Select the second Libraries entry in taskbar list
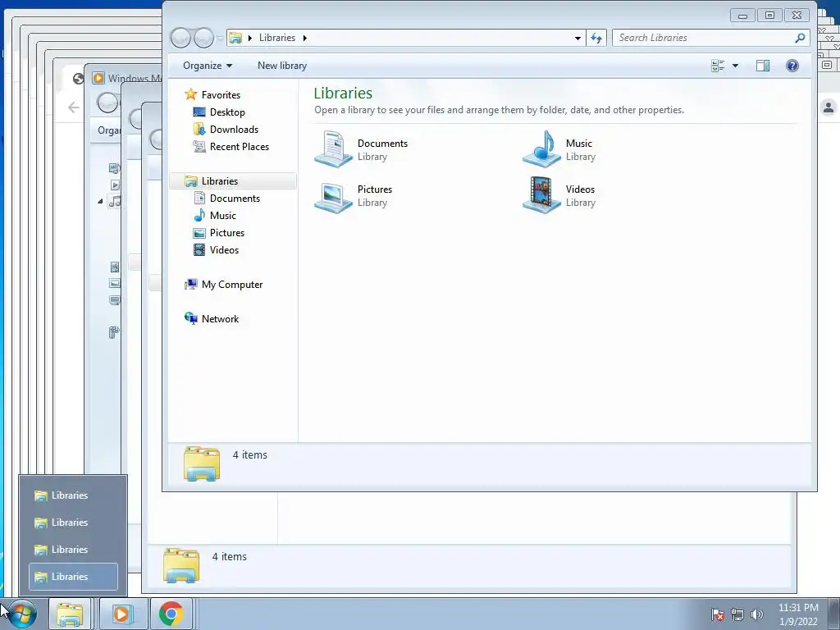840x630 pixels. [x=73, y=523]
